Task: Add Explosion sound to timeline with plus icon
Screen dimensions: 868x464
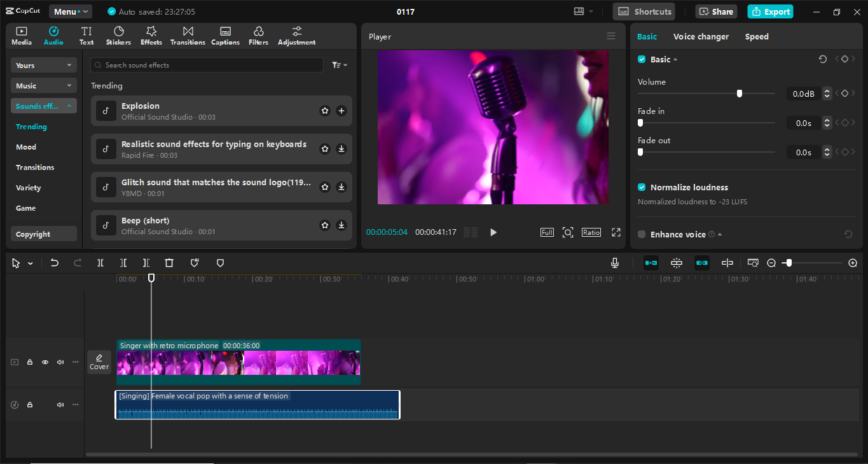Action: tap(341, 111)
